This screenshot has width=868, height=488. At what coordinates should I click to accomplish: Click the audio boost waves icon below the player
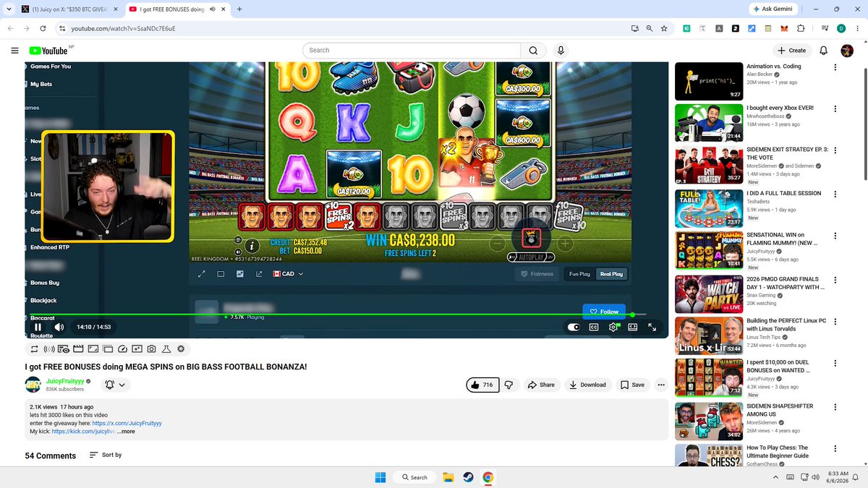tap(49, 348)
